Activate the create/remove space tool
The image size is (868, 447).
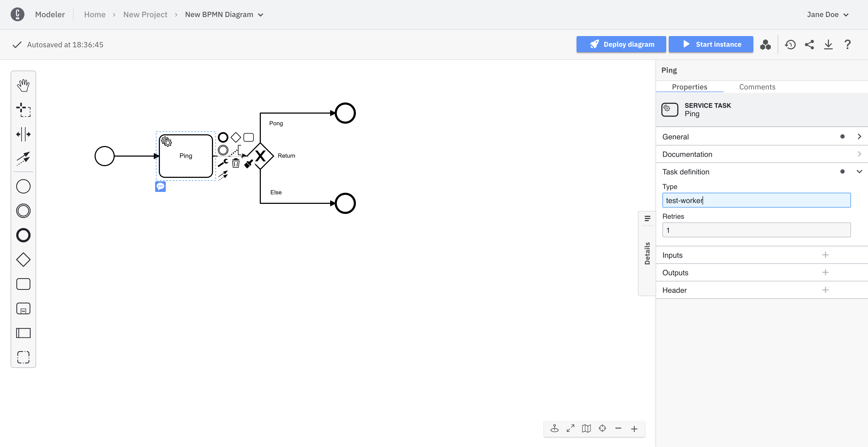[23, 134]
